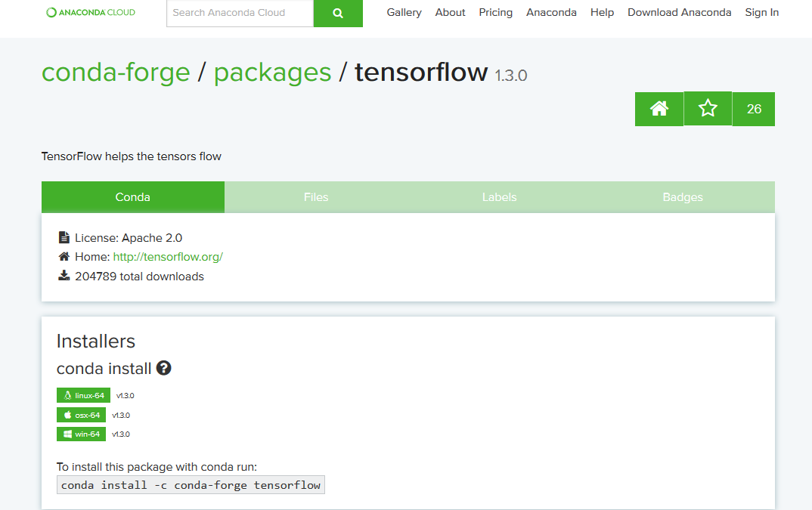Open the Help nav link

(x=603, y=12)
